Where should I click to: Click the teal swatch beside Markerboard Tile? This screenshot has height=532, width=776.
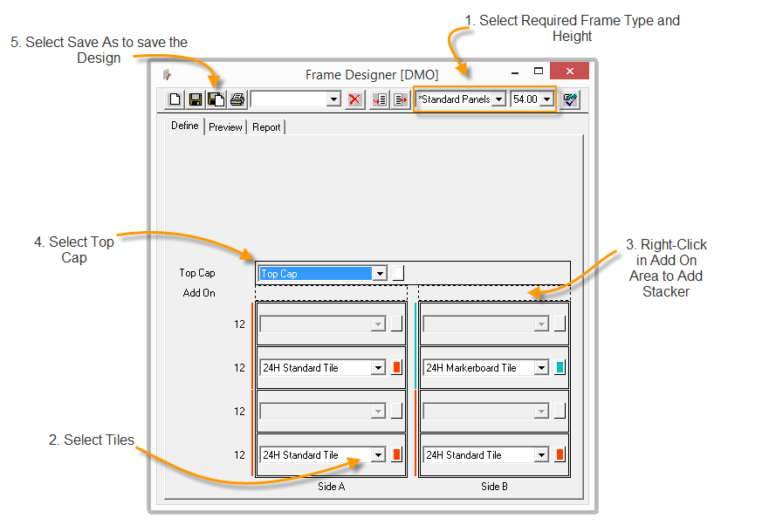coord(560,368)
